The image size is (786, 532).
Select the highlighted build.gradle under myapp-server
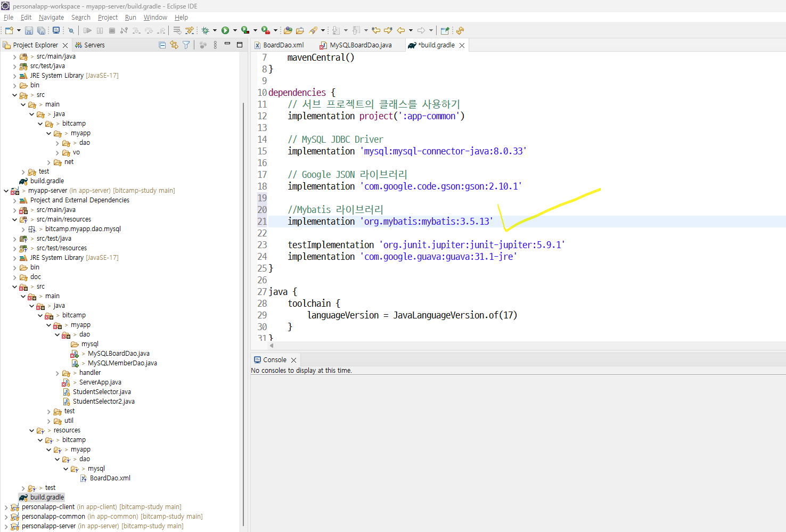(47, 497)
